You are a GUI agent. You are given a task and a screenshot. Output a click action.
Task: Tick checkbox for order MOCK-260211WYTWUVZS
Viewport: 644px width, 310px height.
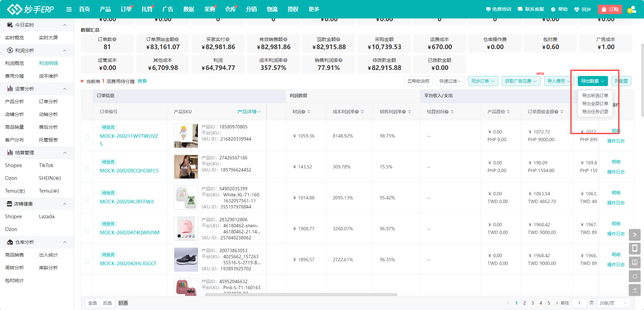tap(87, 138)
